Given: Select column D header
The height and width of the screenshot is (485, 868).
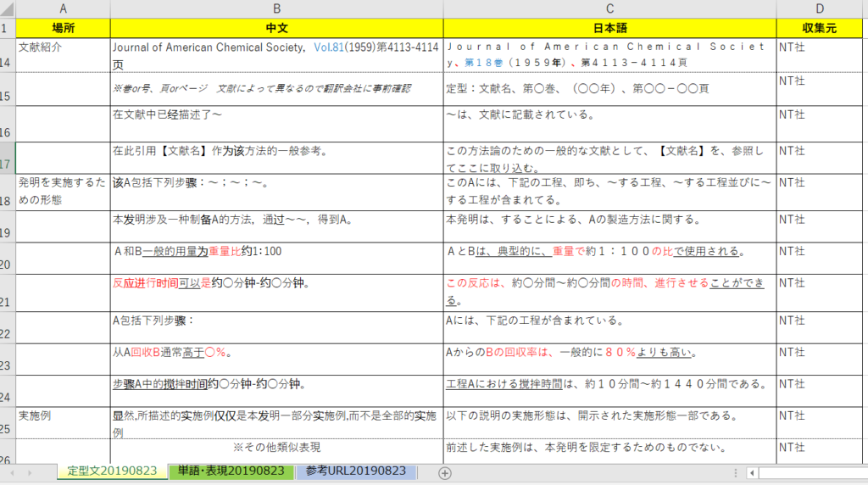Looking at the screenshot, I should tap(820, 8).
